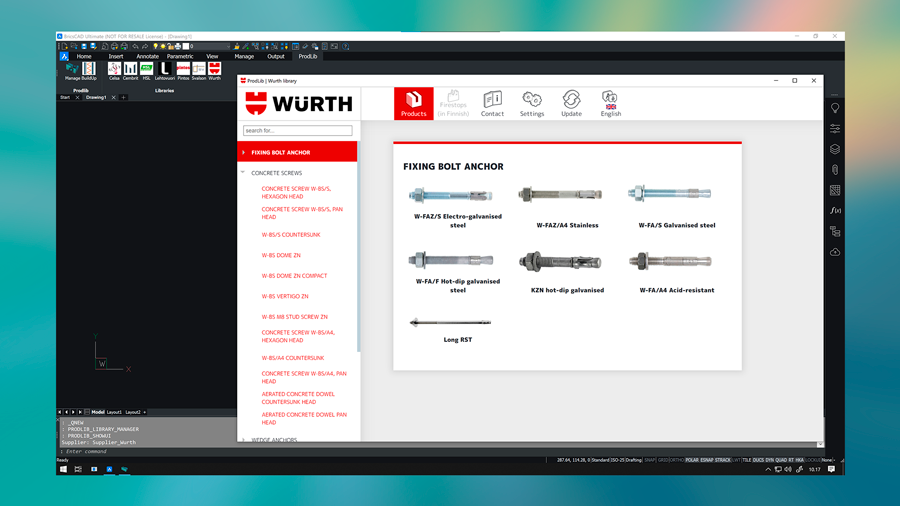Toggle ESNAP in the status bar

[707, 460]
